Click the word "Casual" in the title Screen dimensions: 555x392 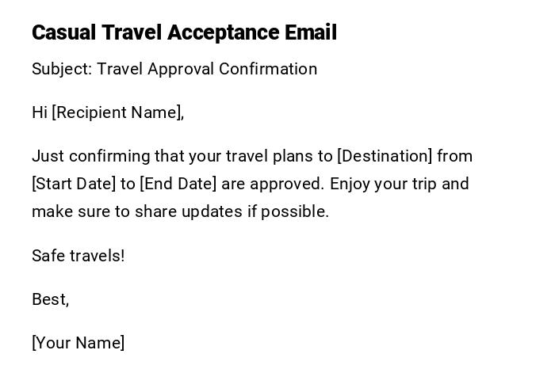pyautogui.click(x=63, y=32)
